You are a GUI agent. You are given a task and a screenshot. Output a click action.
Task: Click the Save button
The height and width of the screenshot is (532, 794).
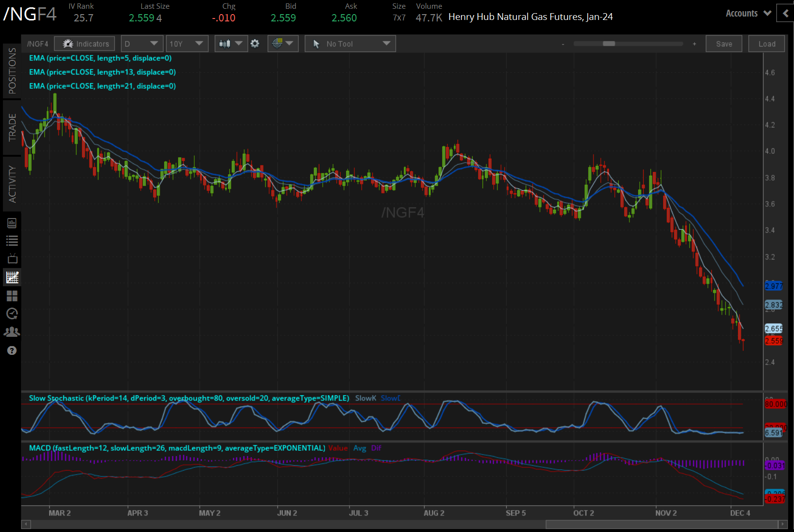(x=723, y=44)
